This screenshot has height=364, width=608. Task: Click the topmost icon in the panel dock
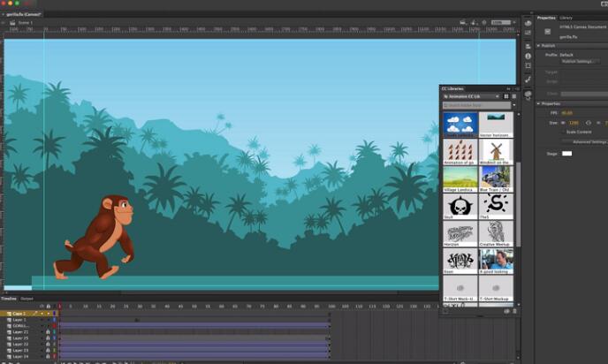[528, 23]
